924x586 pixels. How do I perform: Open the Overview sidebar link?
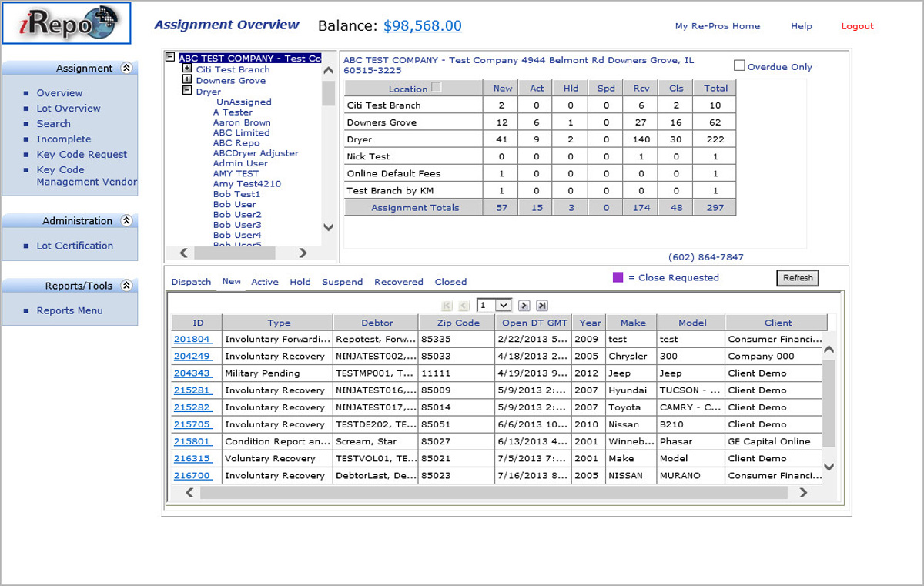pos(59,93)
